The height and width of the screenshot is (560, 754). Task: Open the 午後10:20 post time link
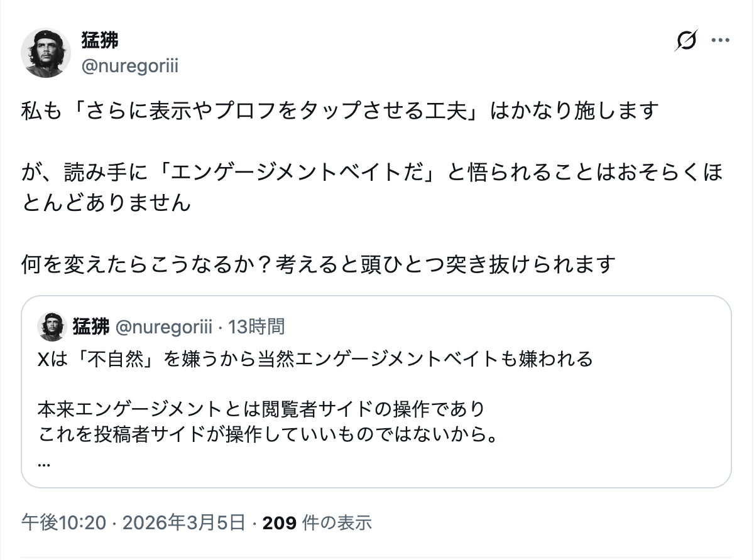coord(63,522)
